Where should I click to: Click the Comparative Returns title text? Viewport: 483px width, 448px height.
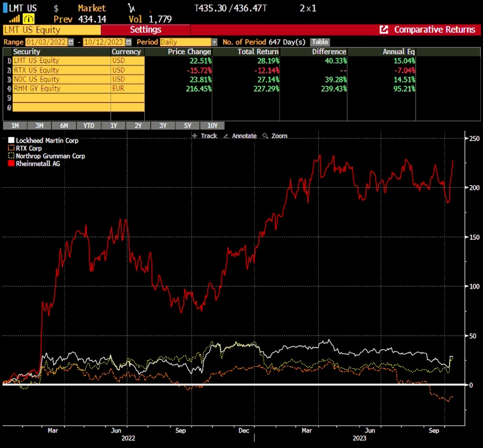coord(435,30)
